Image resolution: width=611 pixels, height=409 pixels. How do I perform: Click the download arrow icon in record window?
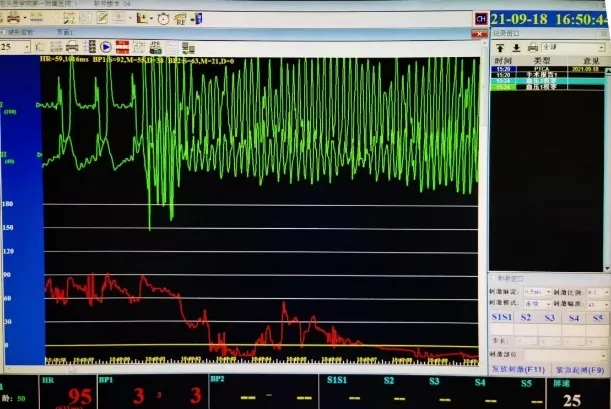(516, 46)
